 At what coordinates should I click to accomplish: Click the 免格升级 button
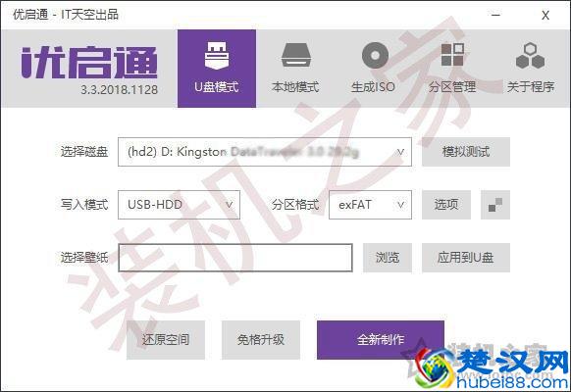[261, 340]
